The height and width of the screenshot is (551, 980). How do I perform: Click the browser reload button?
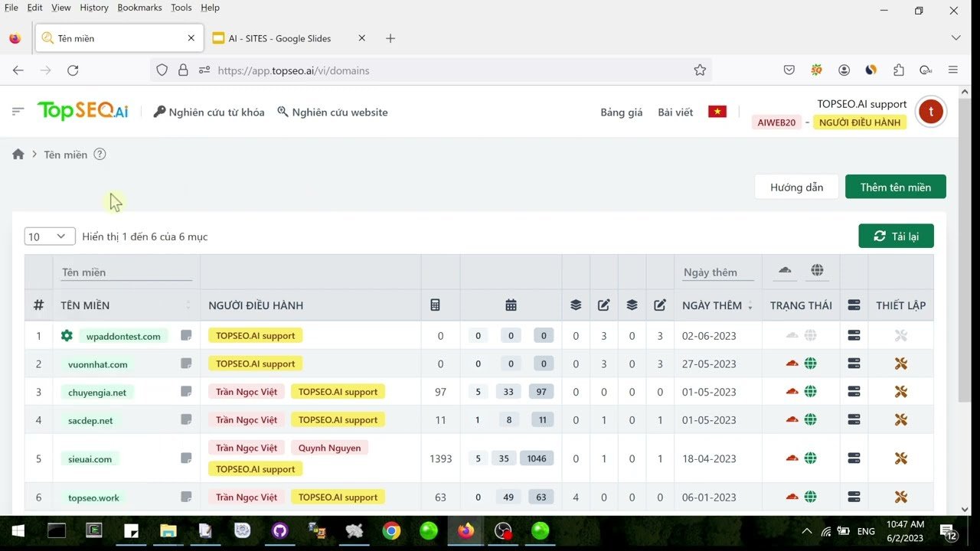point(73,70)
